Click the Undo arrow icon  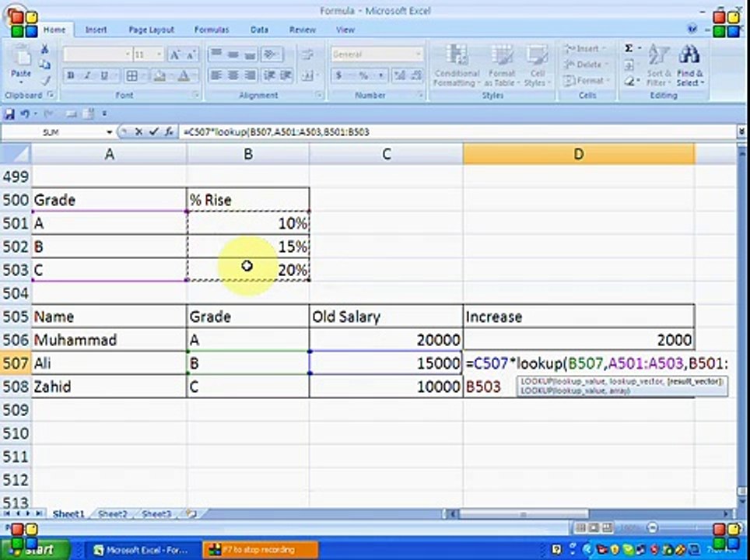point(25,114)
